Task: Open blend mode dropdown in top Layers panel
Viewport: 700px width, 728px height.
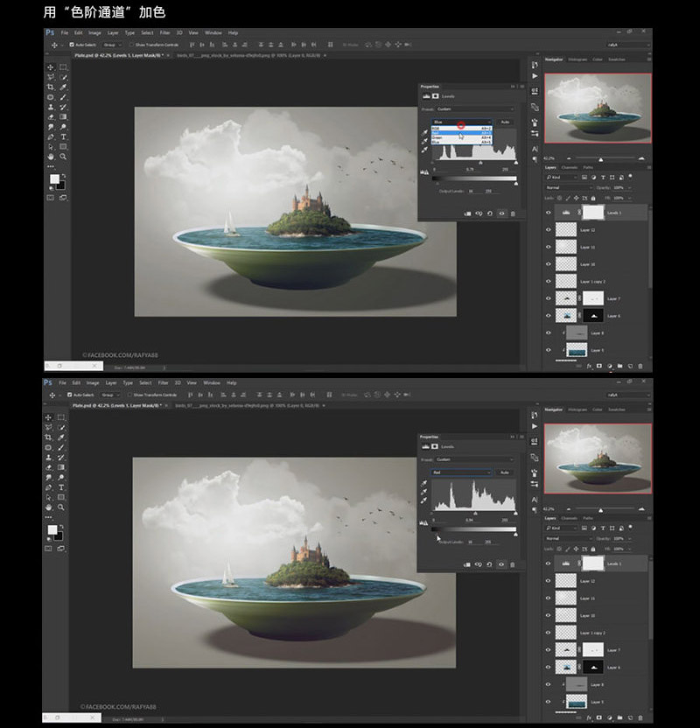Action: coord(569,187)
